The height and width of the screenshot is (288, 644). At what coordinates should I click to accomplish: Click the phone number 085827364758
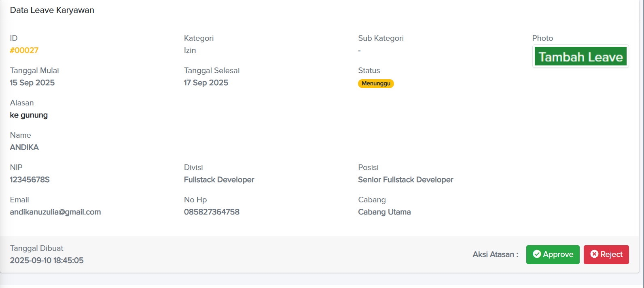pos(212,212)
